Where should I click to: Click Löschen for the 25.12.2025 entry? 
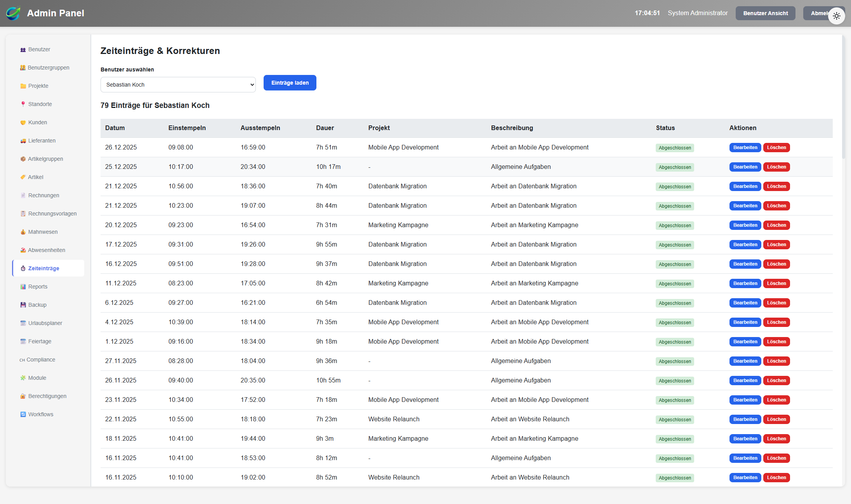pos(776,167)
